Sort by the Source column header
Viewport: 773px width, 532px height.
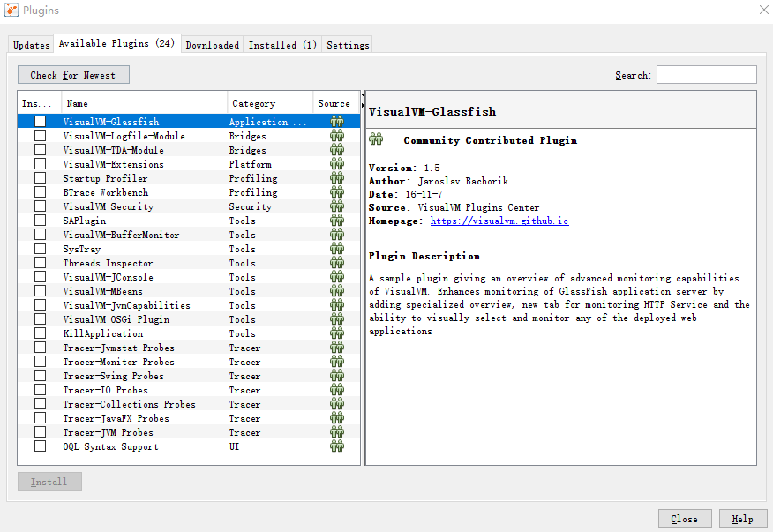(x=336, y=103)
